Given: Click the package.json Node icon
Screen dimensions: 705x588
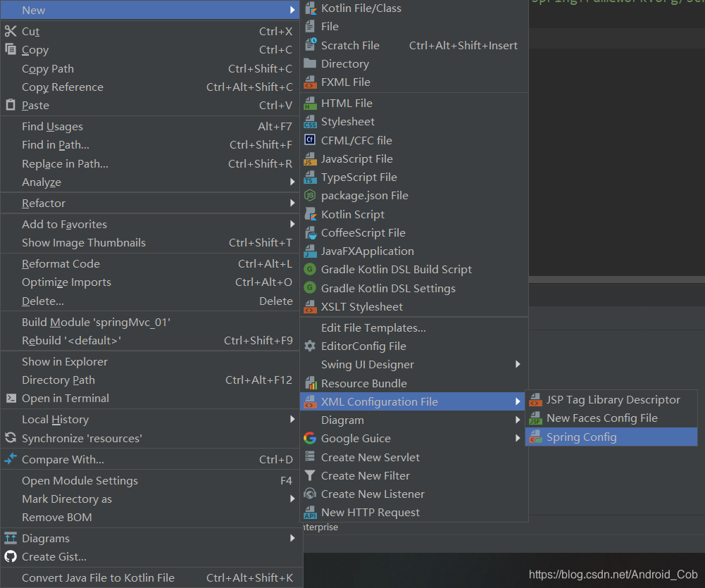Looking at the screenshot, I should click(x=310, y=196).
